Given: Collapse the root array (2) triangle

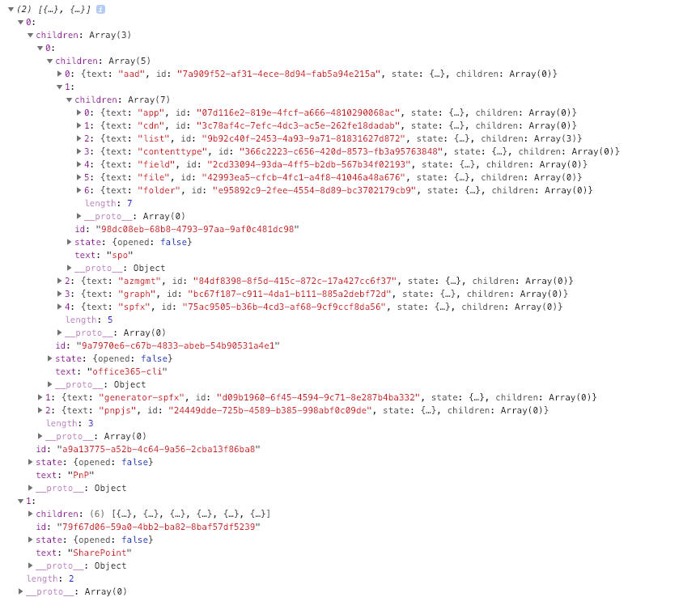Looking at the screenshot, I should [x=11, y=10].
